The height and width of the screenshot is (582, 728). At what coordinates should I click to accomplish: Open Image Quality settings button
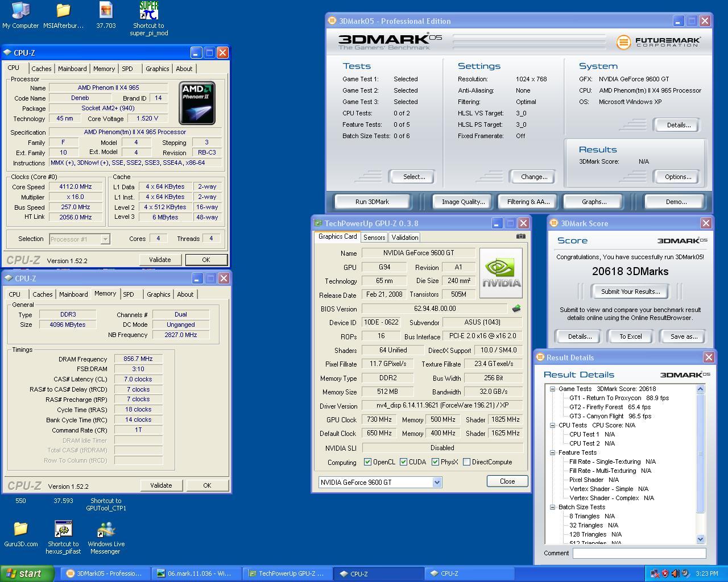[464, 202]
